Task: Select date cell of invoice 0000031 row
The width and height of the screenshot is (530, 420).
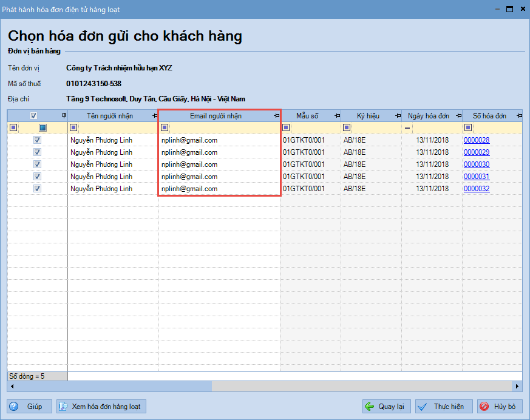Action: 432,177
